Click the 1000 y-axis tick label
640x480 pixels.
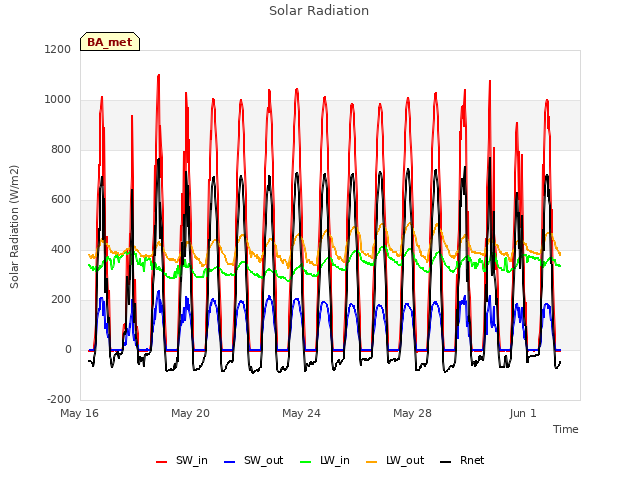[x=58, y=100]
